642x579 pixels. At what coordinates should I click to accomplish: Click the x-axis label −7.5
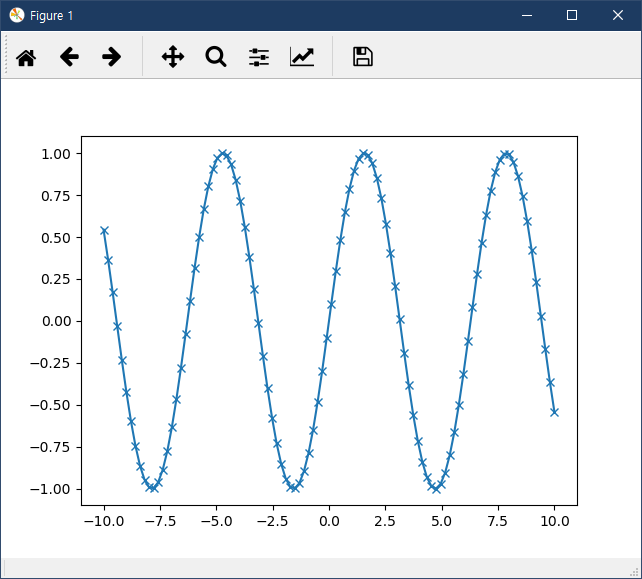pos(160,521)
